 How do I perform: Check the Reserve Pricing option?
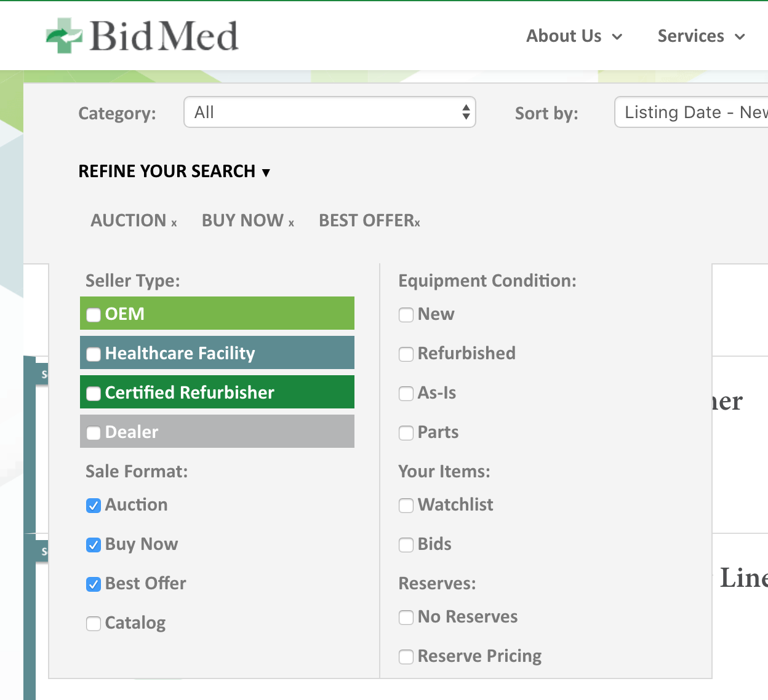[406, 657]
